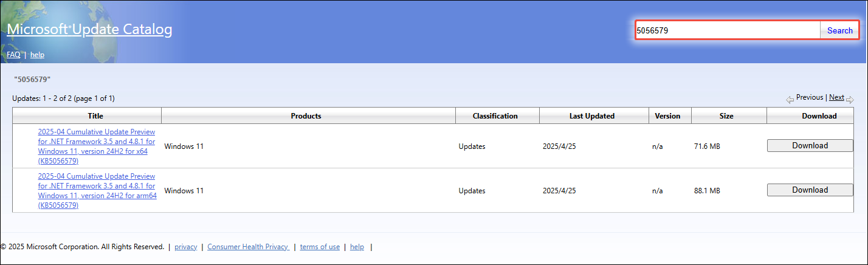Click n/a version in arm64 row
This screenshot has height=265, width=868.
click(x=657, y=191)
